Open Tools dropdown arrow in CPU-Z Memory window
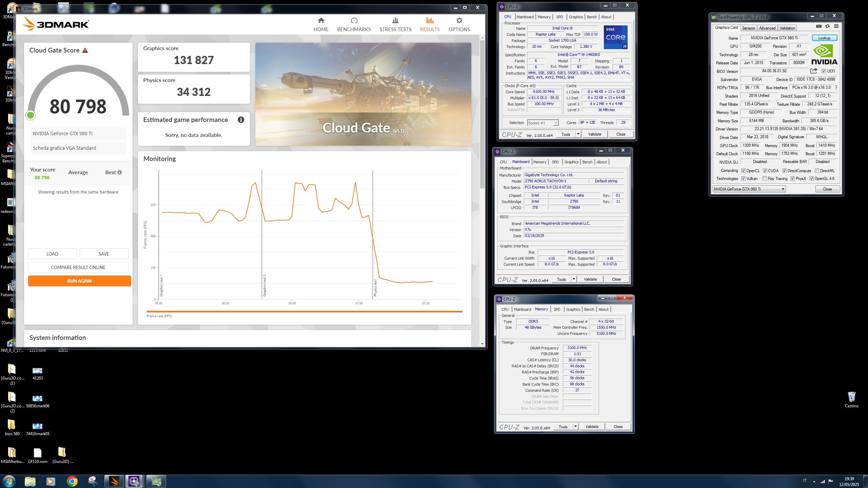This screenshot has width=868, height=488. (x=575, y=427)
